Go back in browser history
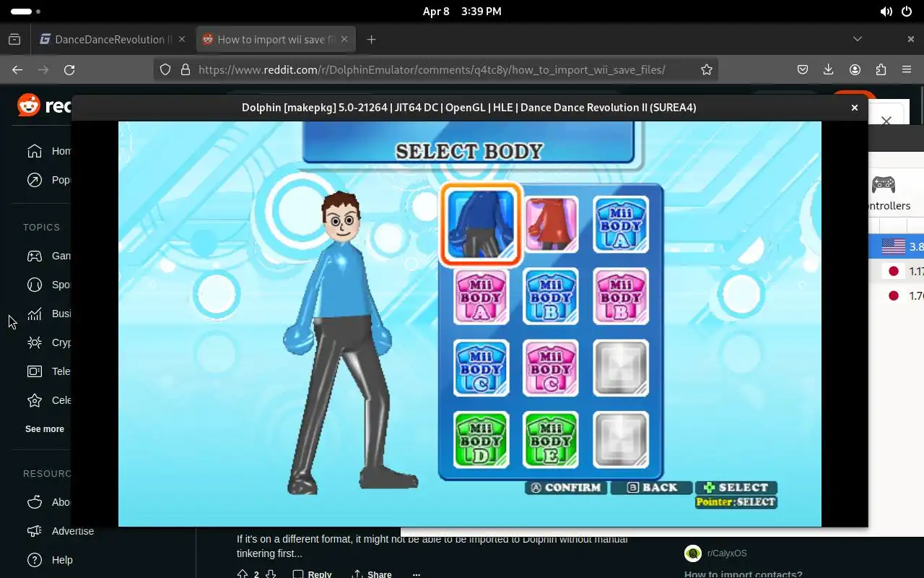 coord(17,70)
